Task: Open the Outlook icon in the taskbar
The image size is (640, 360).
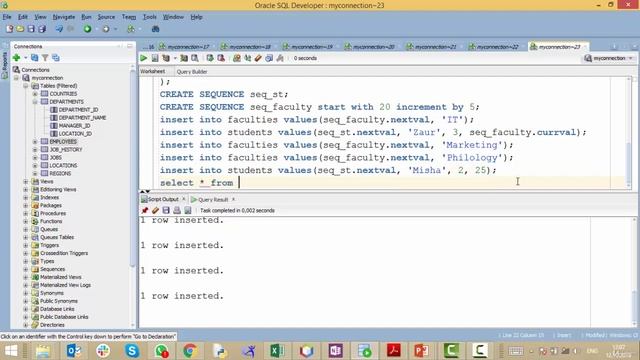Action: click(x=74, y=351)
